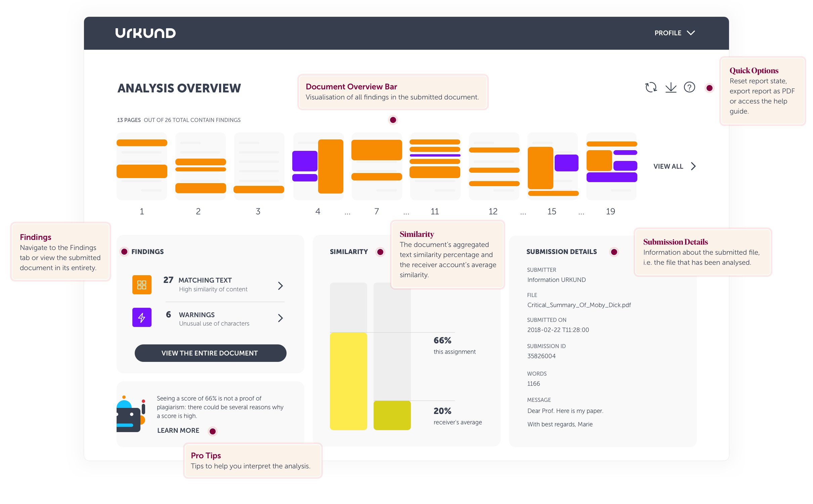Open the Profile dropdown menu
Screen dimensions: 813x504
[x=674, y=33]
